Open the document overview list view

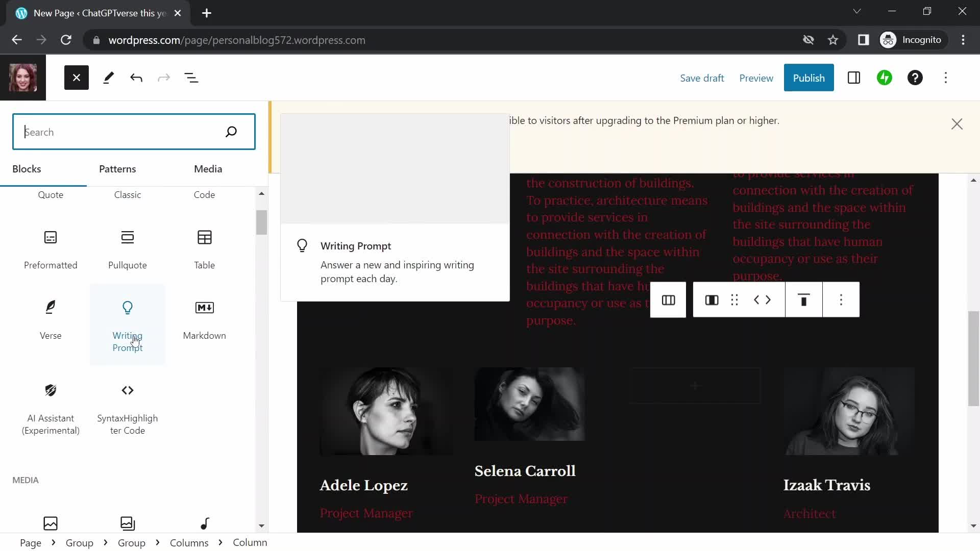coord(191,78)
